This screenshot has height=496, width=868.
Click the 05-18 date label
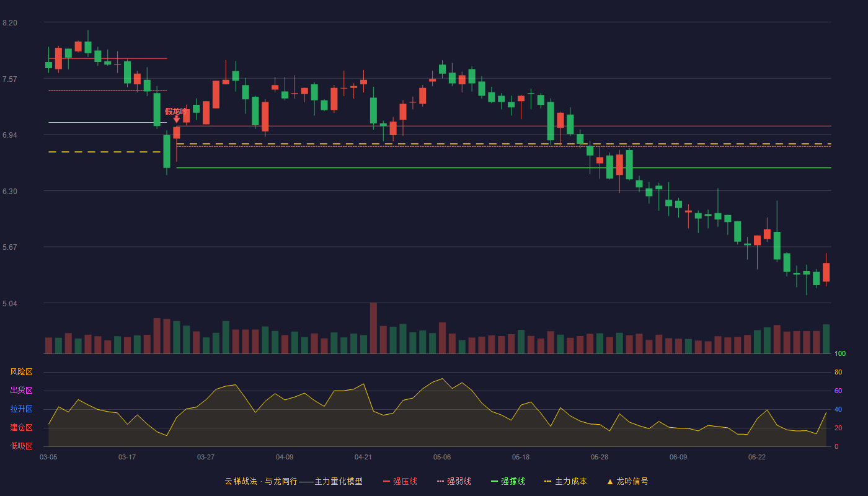[521, 457]
